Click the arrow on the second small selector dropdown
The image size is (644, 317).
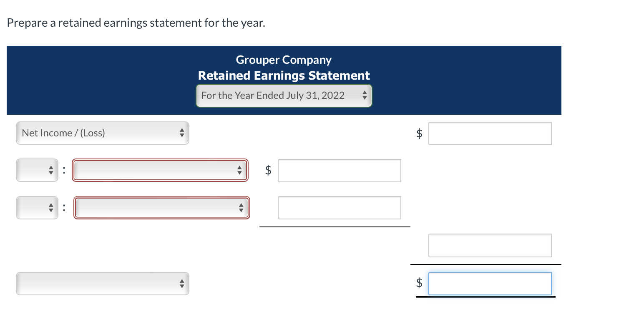click(50, 207)
